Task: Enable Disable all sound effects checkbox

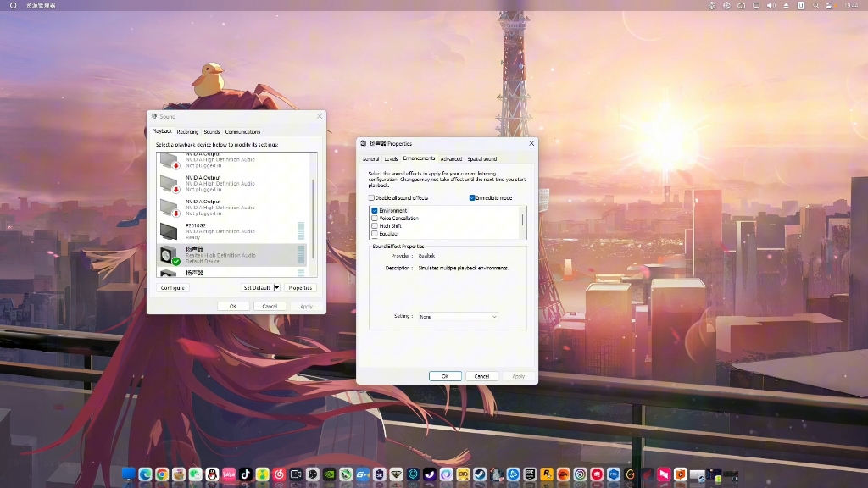Action: pos(371,197)
